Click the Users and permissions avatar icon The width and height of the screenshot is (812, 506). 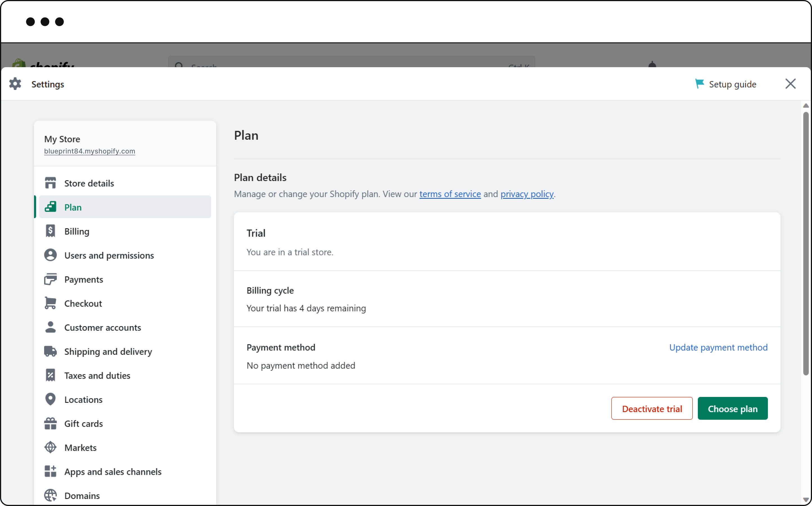(x=50, y=255)
